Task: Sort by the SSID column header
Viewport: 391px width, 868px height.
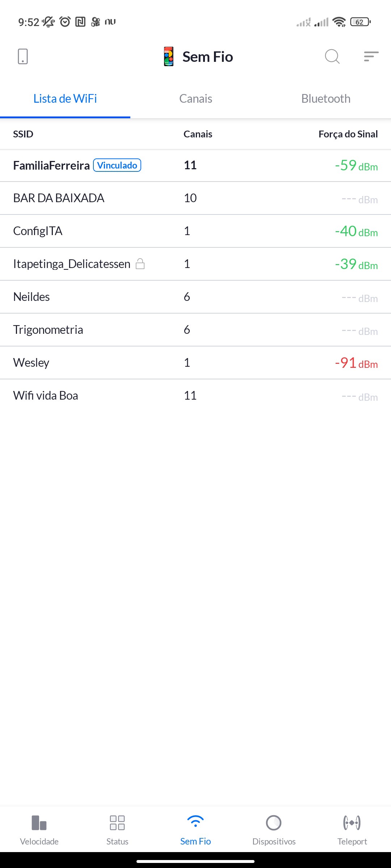Action: (x=23, y=134)
